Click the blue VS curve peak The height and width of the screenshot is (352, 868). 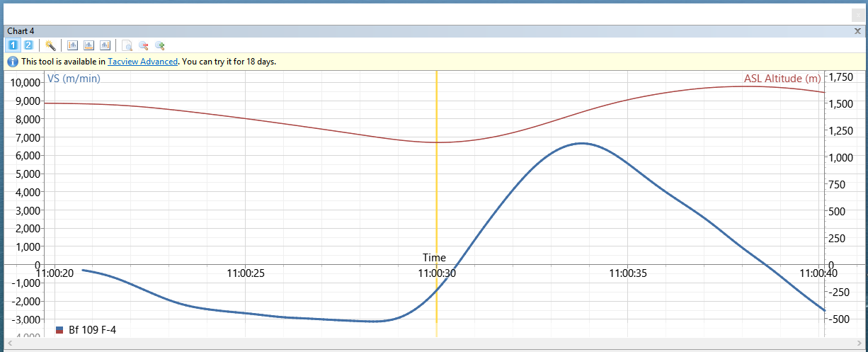(x=582, y=143)
